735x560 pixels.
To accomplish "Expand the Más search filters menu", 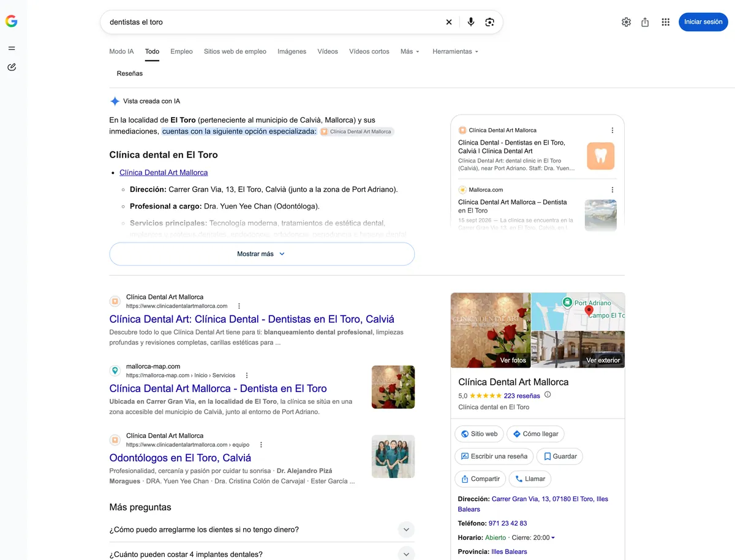I will pyautogui.click(x=410, y=51).
